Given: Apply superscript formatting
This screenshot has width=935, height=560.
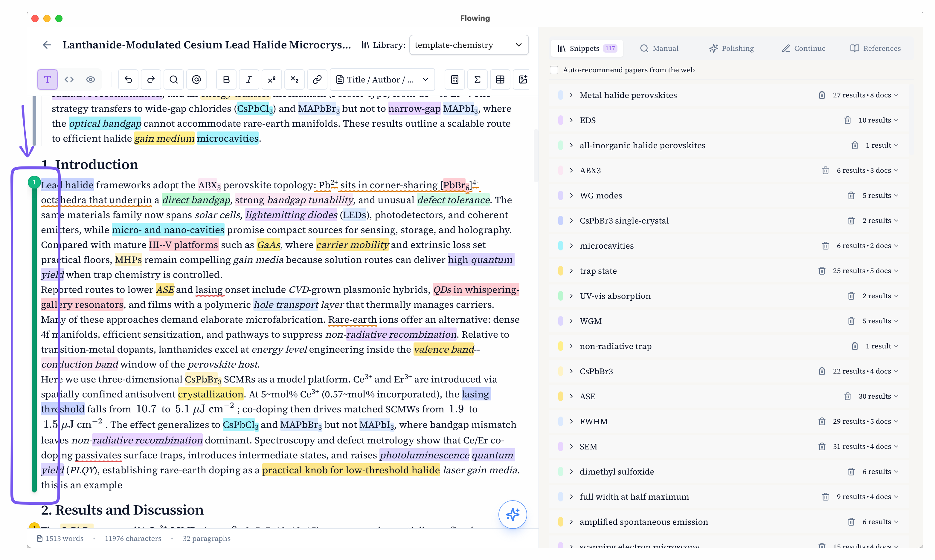Looking at the screenshot, I should [272, 79].
